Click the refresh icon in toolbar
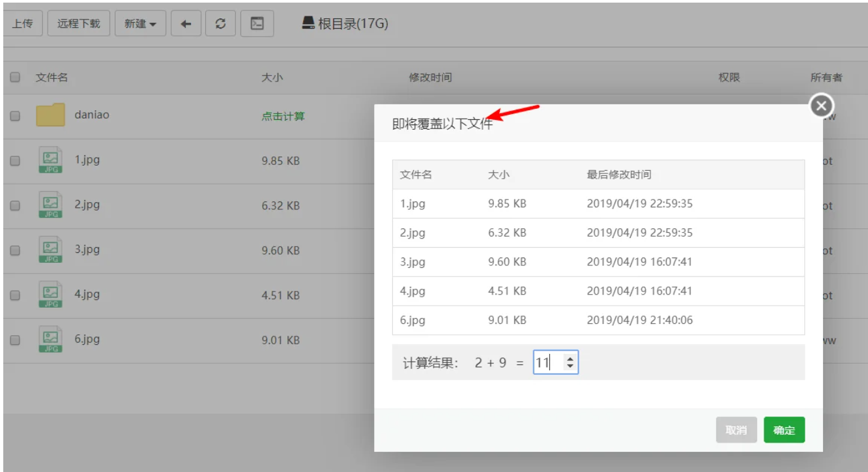 (221, 24)
